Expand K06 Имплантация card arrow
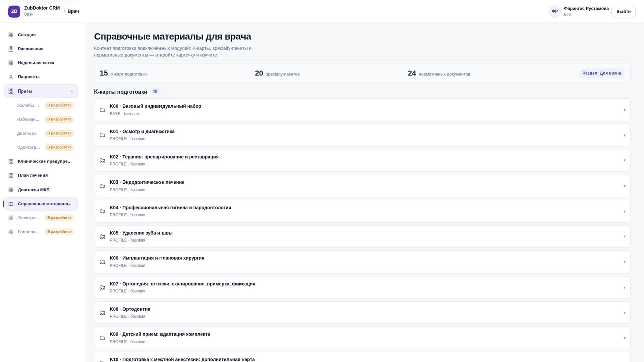Viewport: 644px width, 362px height. pyautogui.click(x=624, y=262)
